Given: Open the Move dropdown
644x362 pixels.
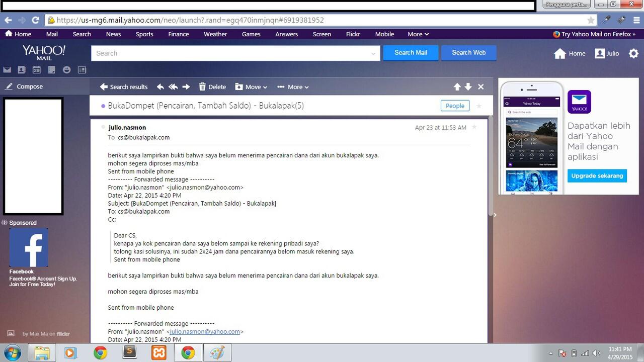Looking at the screenshot, I should click(251, 86).
